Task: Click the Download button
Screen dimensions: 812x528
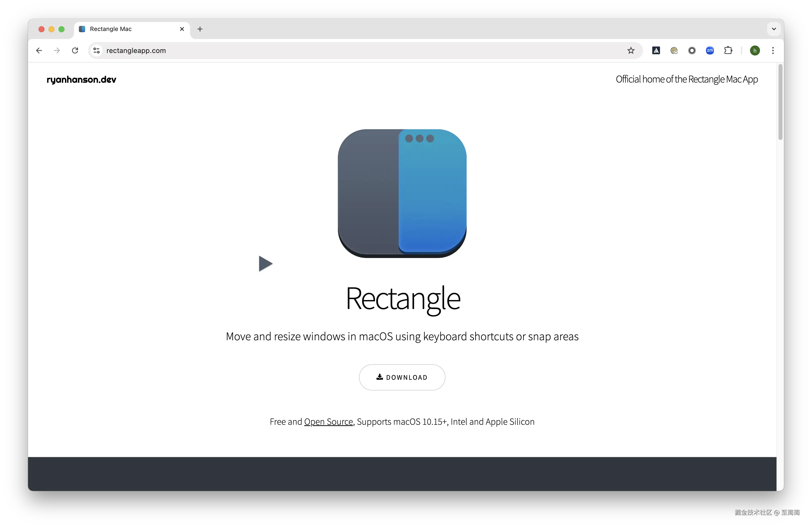Action: (402, 377)
